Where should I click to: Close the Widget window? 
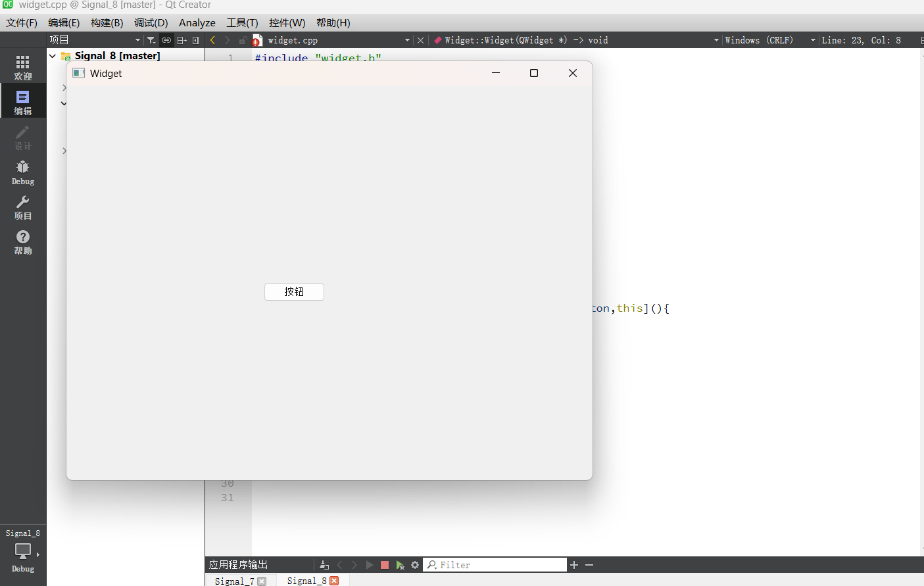573,73
